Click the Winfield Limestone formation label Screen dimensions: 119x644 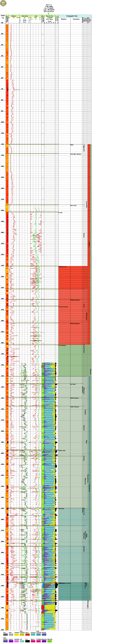click(75, 300)
